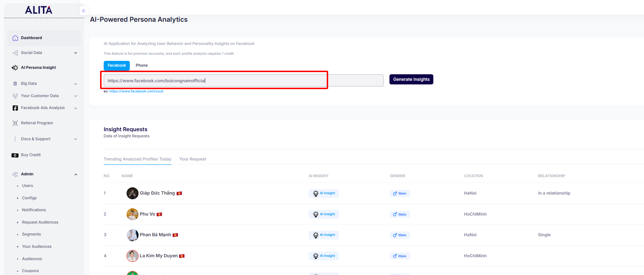
Task: Open Request Audiences under Admin
Action: (x=40, y=222)
